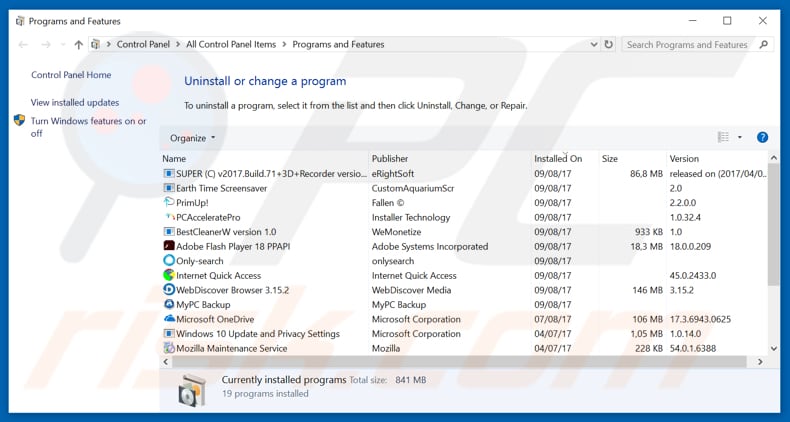The height and width of the screenshot is (422, 790).
Task: Go up one level with Up arrow
Action: [78, 45]
